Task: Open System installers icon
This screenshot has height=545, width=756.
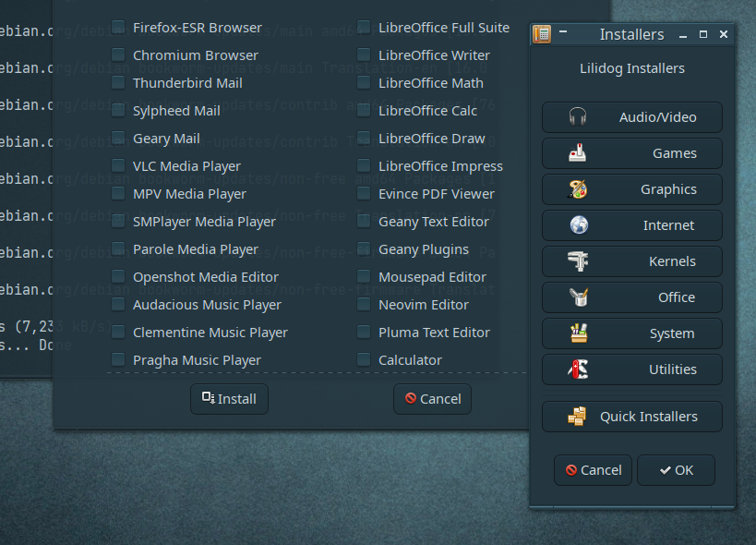Action: pyautogui.click(x=579, y=333)
